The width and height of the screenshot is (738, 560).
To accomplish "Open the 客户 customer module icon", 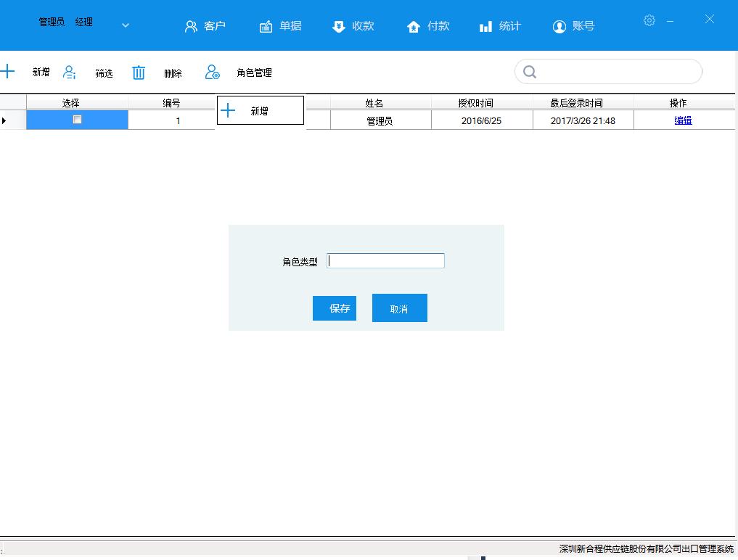I will pyautogui.click(x=191, y=26).
